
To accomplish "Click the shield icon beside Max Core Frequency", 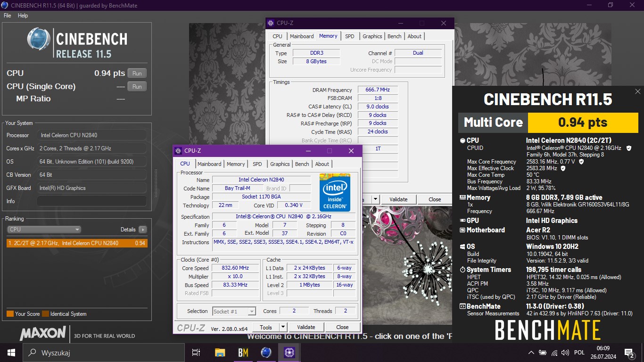I will 581,162.
